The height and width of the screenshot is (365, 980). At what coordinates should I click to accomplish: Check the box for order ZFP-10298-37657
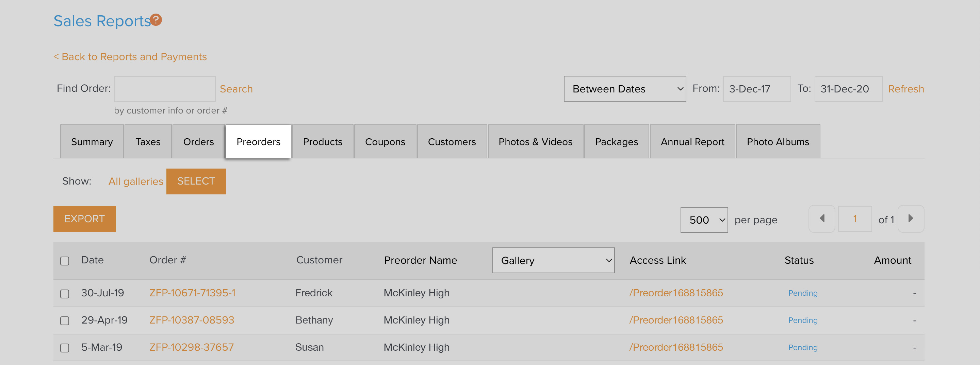[65, 348]
